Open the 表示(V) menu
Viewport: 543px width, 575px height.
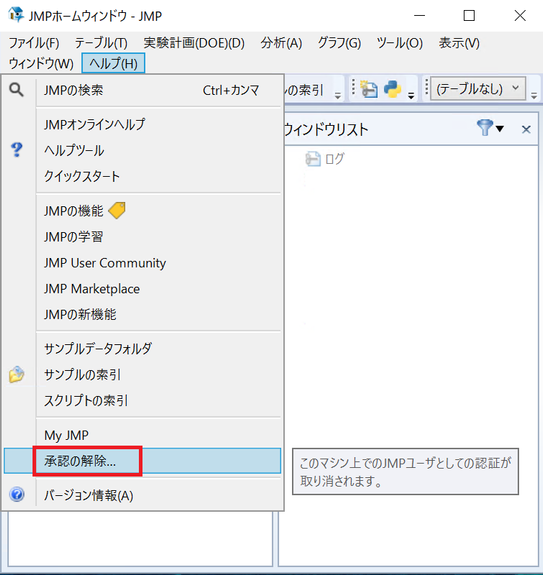pyautogui.click(x=459, y=43)
